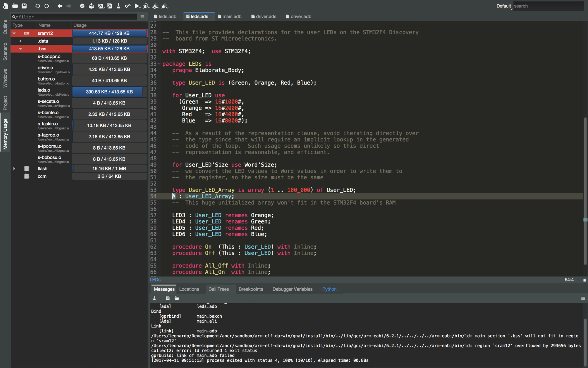Image resolution: width=588 pixels, height=368 pixels.
Task: Save the current file
Action: (x=24, y=6)
